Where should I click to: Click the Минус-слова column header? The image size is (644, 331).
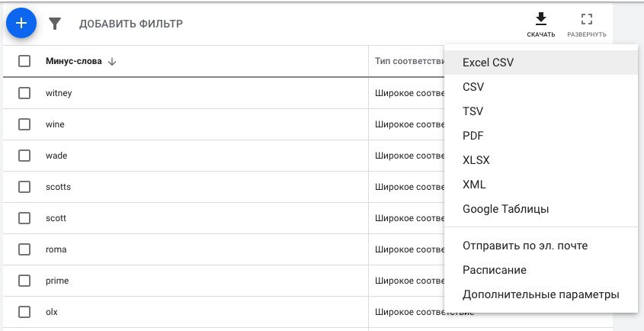click(74, 62)
